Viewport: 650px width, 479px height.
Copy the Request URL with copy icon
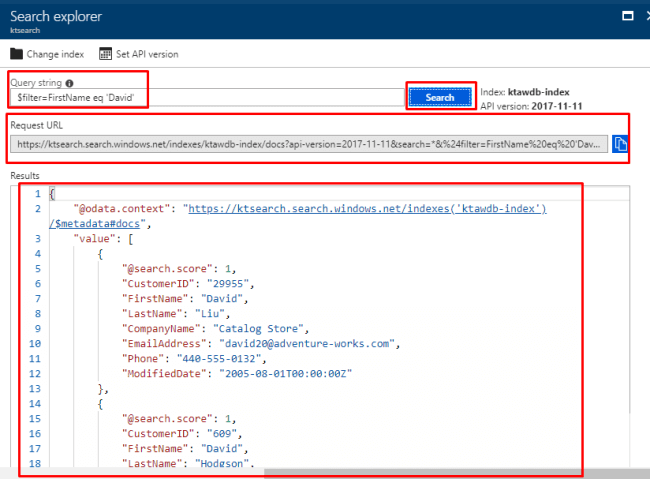click(x=620, y=144)
